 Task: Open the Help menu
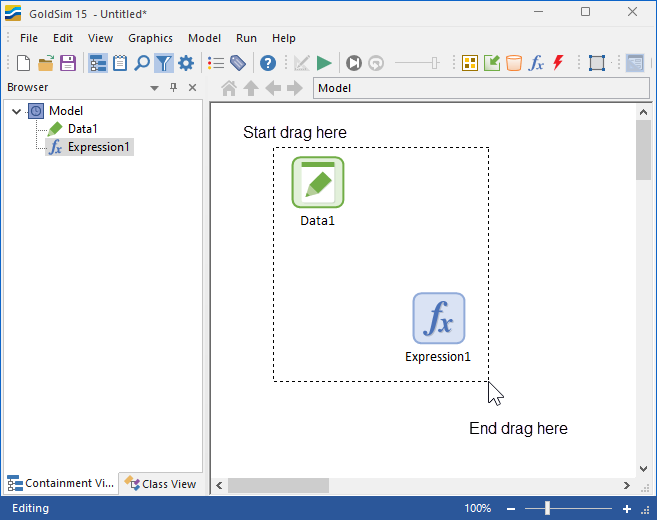(284, 38)
